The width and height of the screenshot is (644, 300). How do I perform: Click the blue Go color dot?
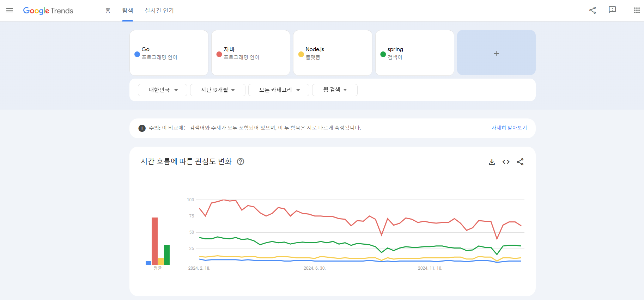(137, 54)
